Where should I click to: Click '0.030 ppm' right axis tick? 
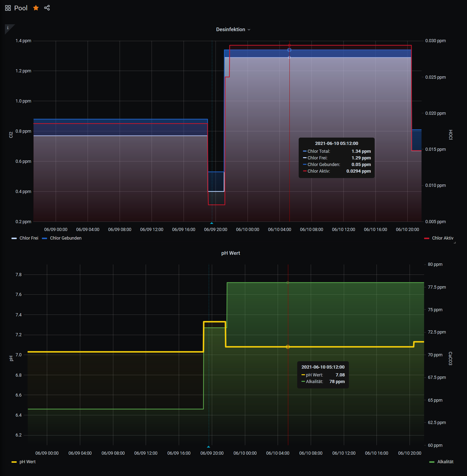click(436, 41)
